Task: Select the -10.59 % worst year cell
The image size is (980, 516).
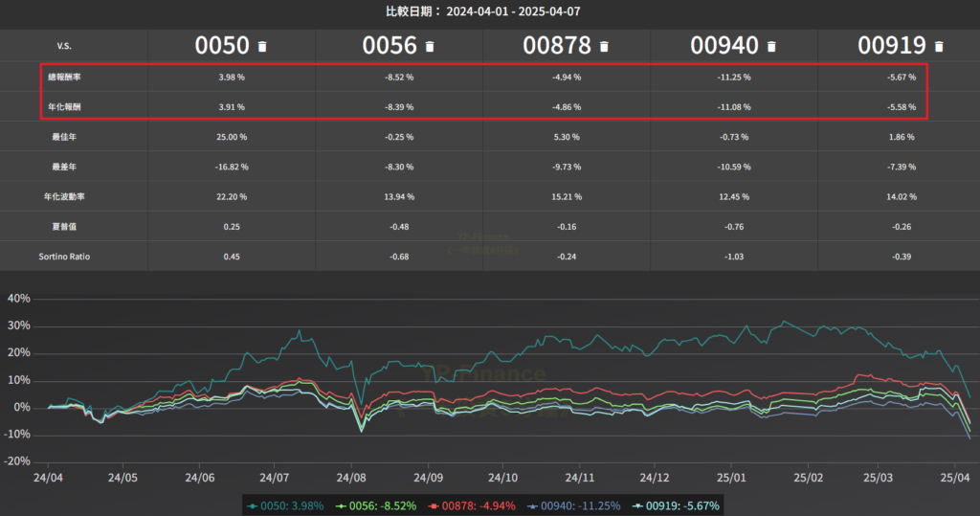Action: click(734, 167)
